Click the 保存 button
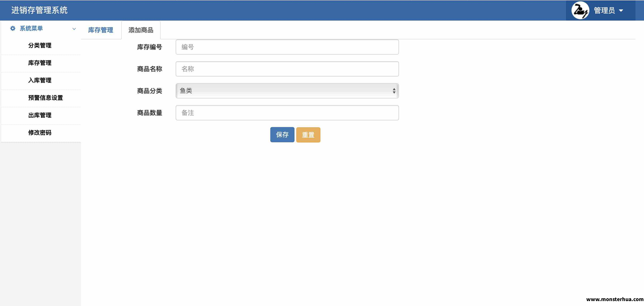Viewport: 644px width, 306px height. pyautogui.click(x=282, y=135)
